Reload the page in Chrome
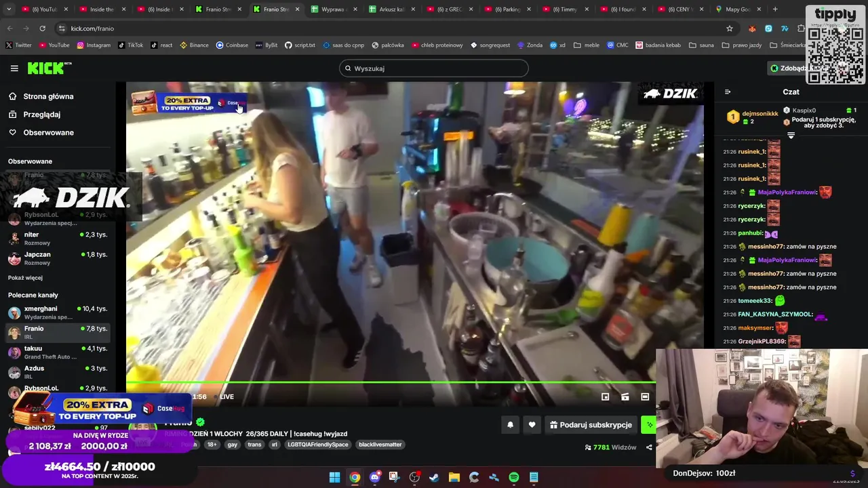The height and width of the screenshot is (488, 868). (42, 28)
